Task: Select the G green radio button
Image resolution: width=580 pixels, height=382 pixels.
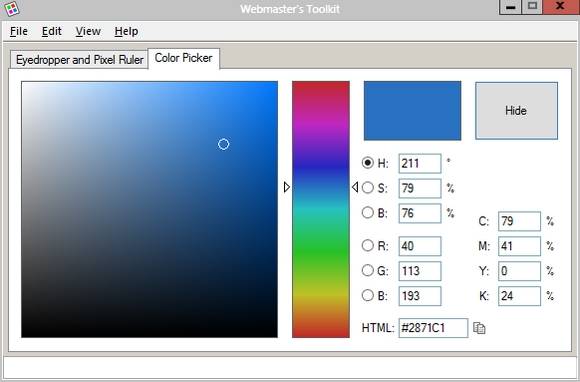Action: pos(367,270)
